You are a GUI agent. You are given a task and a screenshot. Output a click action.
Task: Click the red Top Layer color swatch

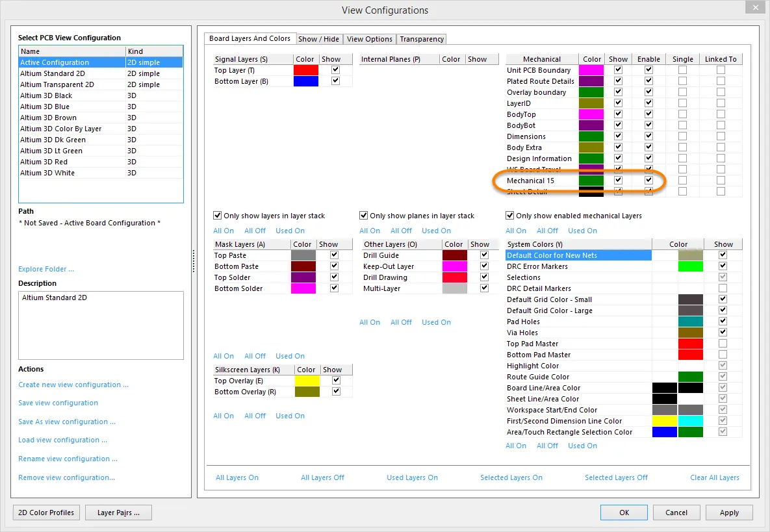click(x=306, y=70)
